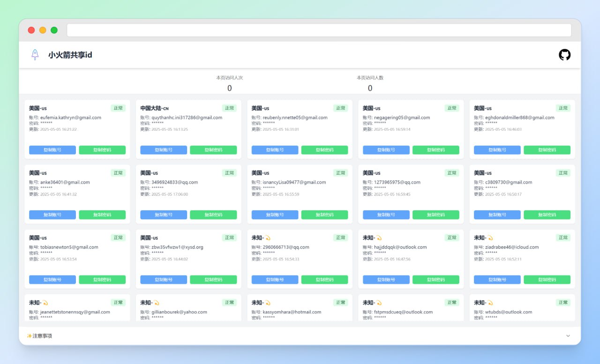Click 正常 status badge on 中国大陆-CN card
Screen dimensions: 600x364
pos(229,108)
